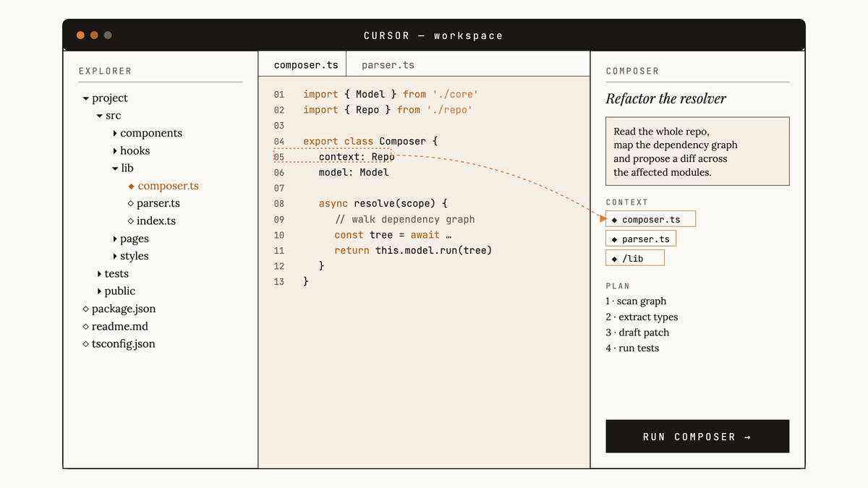Click plan step '4 · run tests'

click(633, 348)
